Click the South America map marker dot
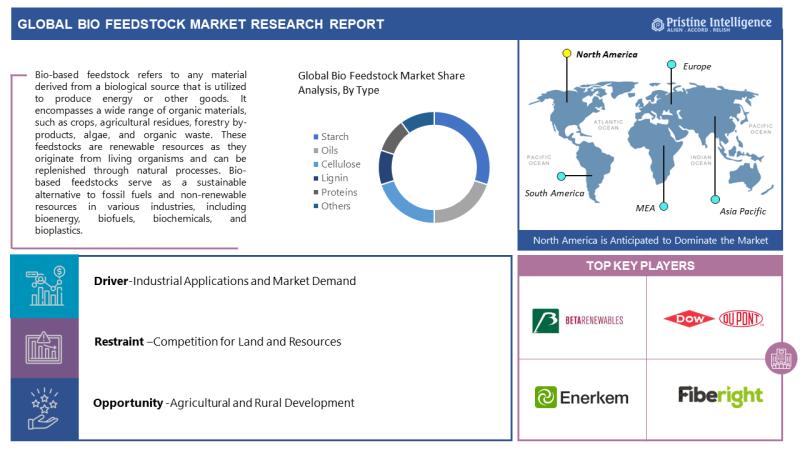Viewport: 800px width, 450px height. coord(561,176)
